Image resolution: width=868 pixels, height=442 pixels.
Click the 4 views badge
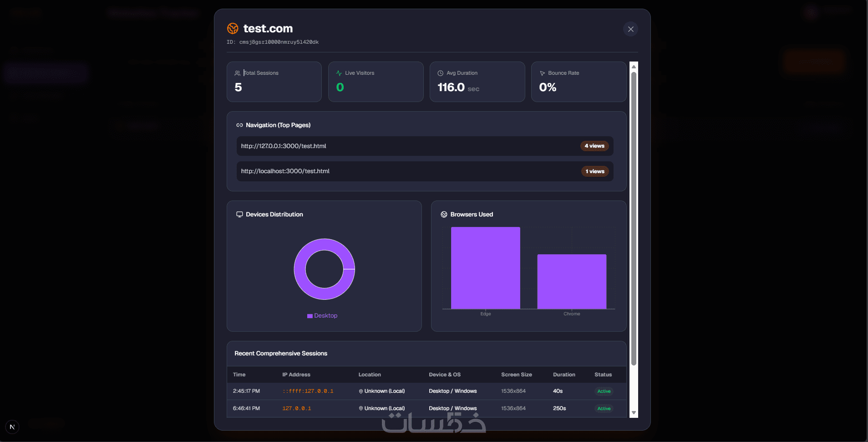[594, 146]
